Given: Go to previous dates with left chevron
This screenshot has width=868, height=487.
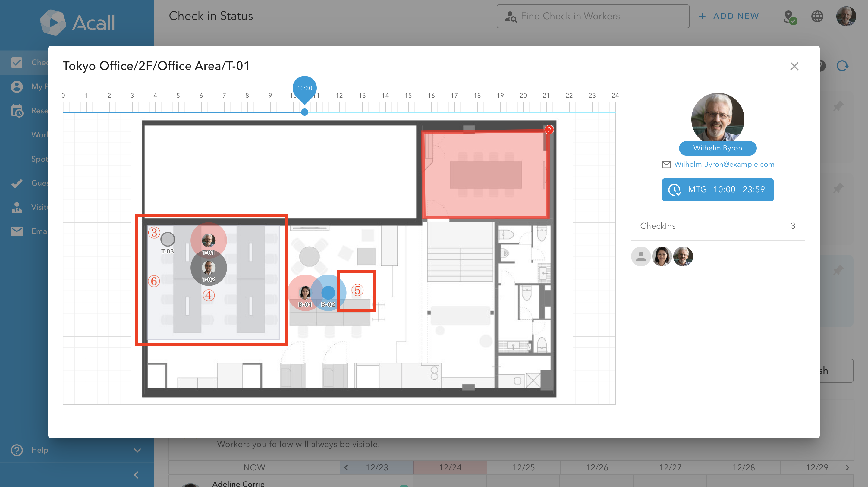Looking at the screenshot, I should click(x=346, y=467).
